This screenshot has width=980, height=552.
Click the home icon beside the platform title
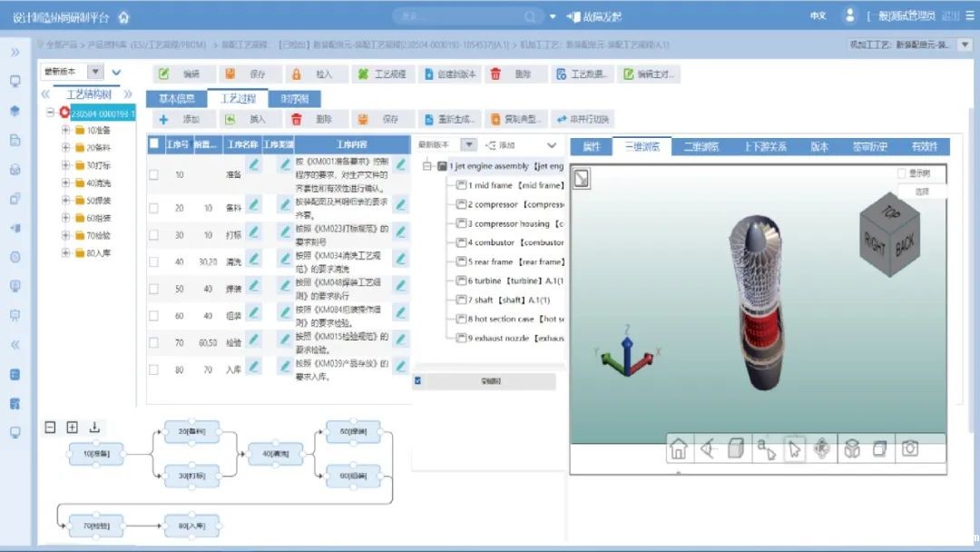click(123, 17)
